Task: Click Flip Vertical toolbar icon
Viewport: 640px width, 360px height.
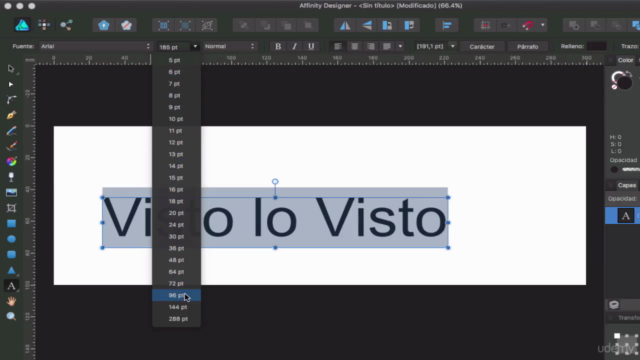Action: tap(367, 25)
